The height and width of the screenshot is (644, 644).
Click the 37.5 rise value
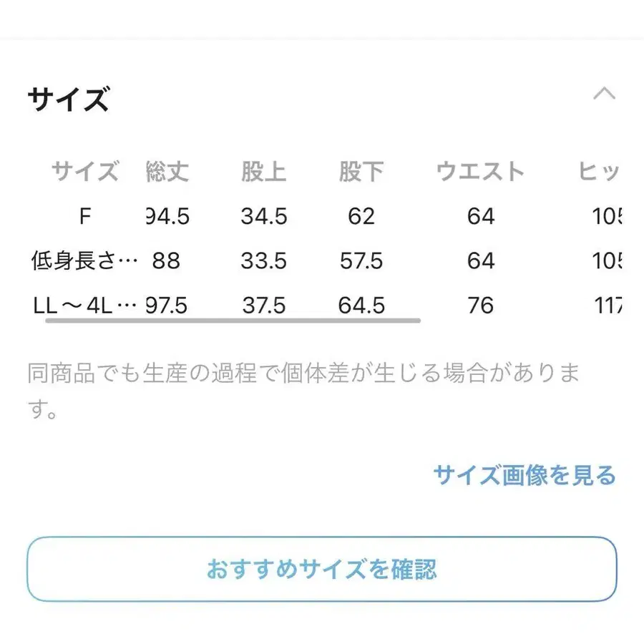263,306
